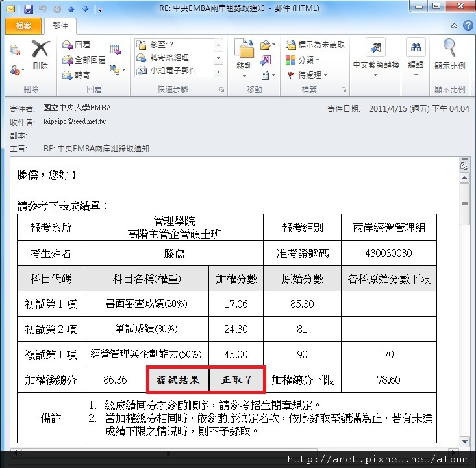Send message to OneNote icon

tap(266, 60)
